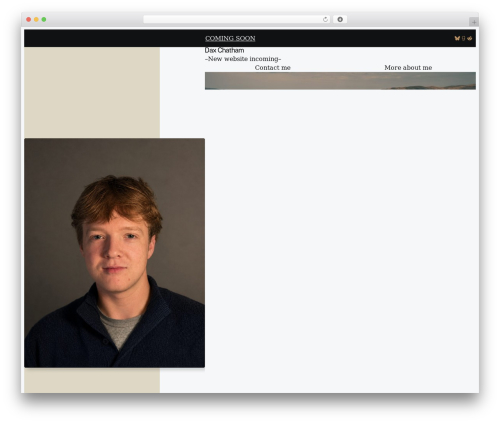Click the butterfly icon in the header
Image resolution: width=500 pixels, height=423 pixels.
pos(457,38)
